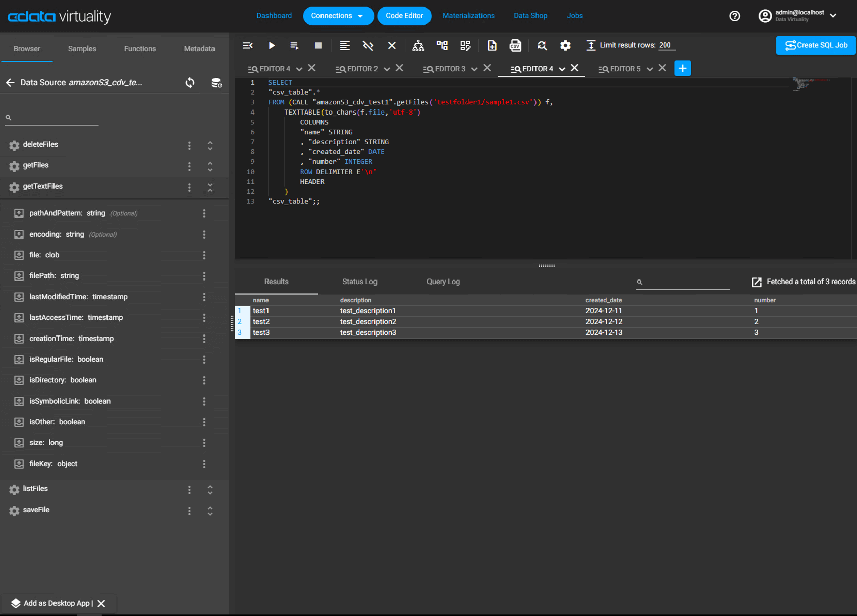The width and height of the screenshot is (857, 616).
Task: Open the EDITOR 5 tab dropdown arrow
Action: pyautogui.click(x=650, y=69)
